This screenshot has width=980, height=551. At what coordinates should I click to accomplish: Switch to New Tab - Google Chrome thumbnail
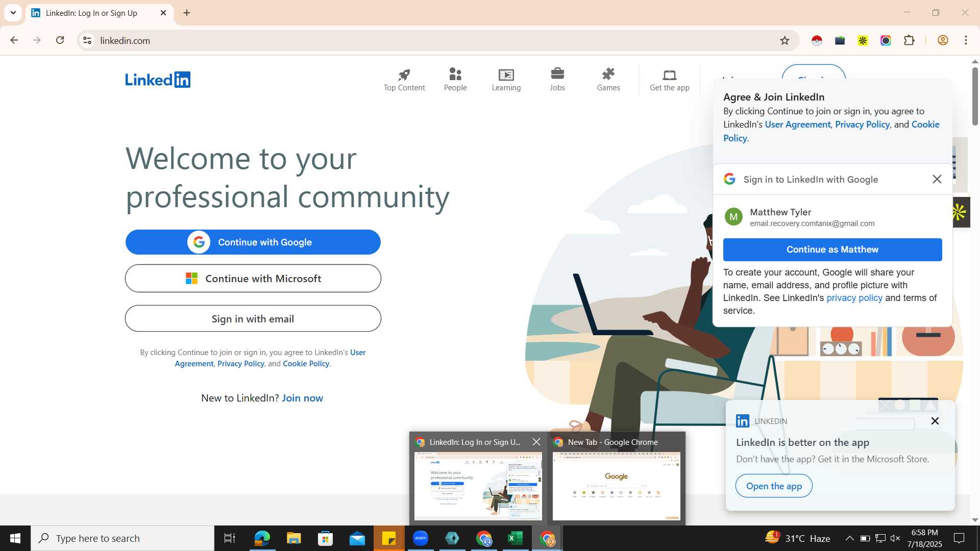pos(616,486)
